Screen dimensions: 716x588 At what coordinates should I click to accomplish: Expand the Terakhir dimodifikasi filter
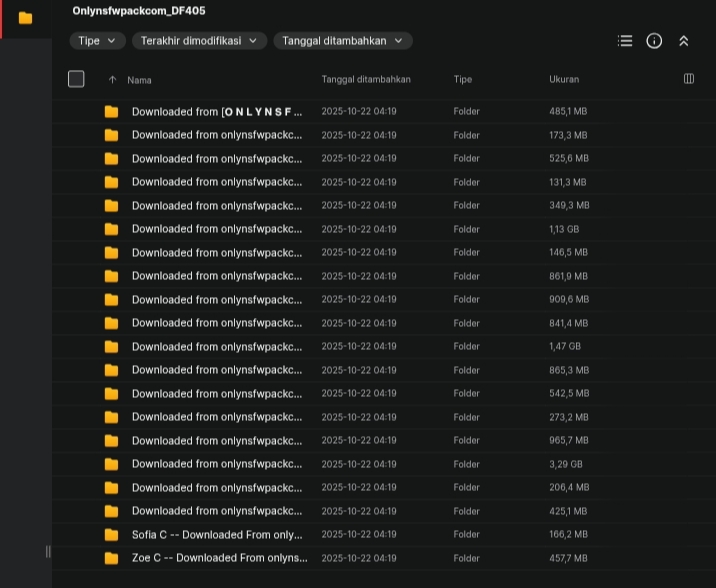pos(199,41)
